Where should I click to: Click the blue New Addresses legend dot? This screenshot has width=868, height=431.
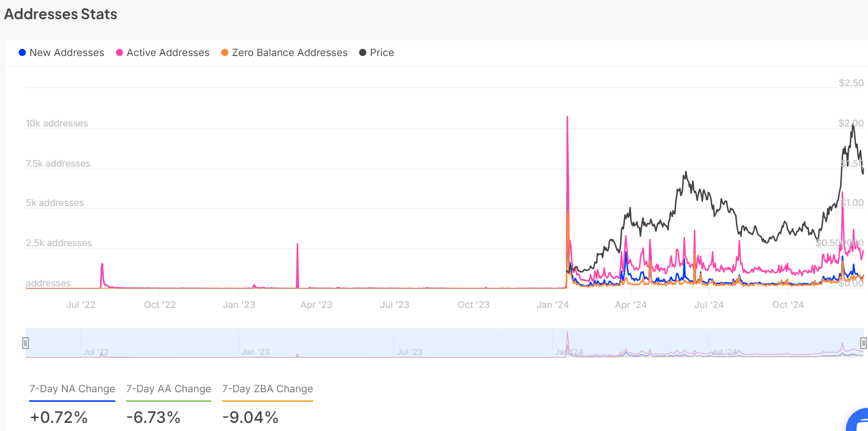pos(22,53)
